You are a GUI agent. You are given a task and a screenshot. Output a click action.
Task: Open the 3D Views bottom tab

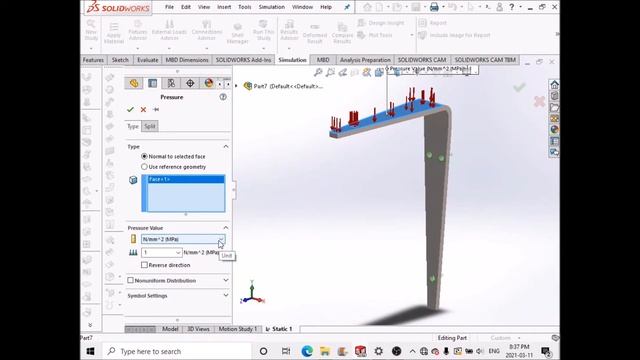(198, 329)
